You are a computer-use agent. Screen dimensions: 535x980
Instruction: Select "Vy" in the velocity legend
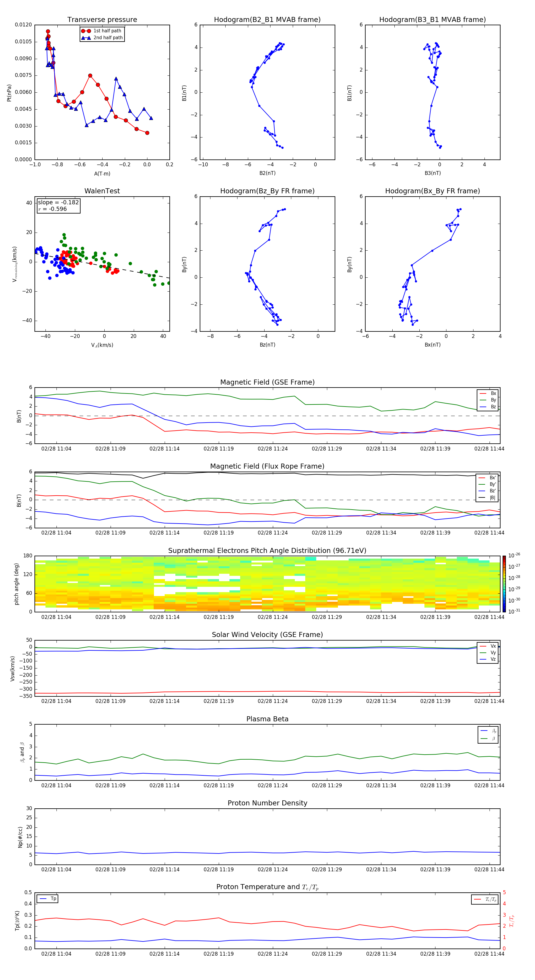[x=488, y=652]
